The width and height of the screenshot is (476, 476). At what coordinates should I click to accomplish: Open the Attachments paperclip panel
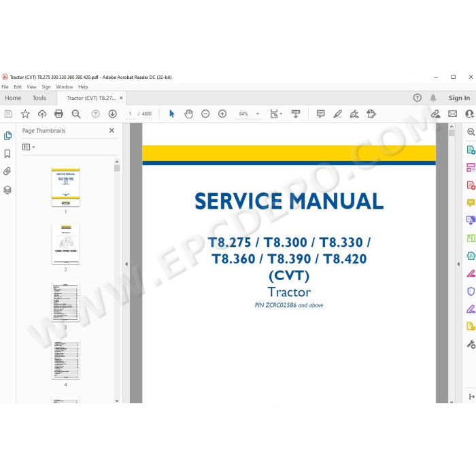pos(7,171)
